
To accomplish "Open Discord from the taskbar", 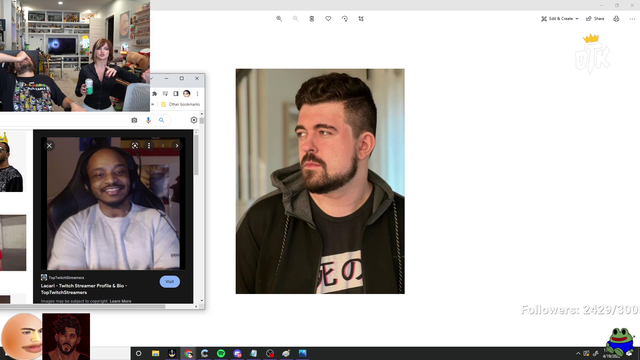I will click(x=238, y=353).
